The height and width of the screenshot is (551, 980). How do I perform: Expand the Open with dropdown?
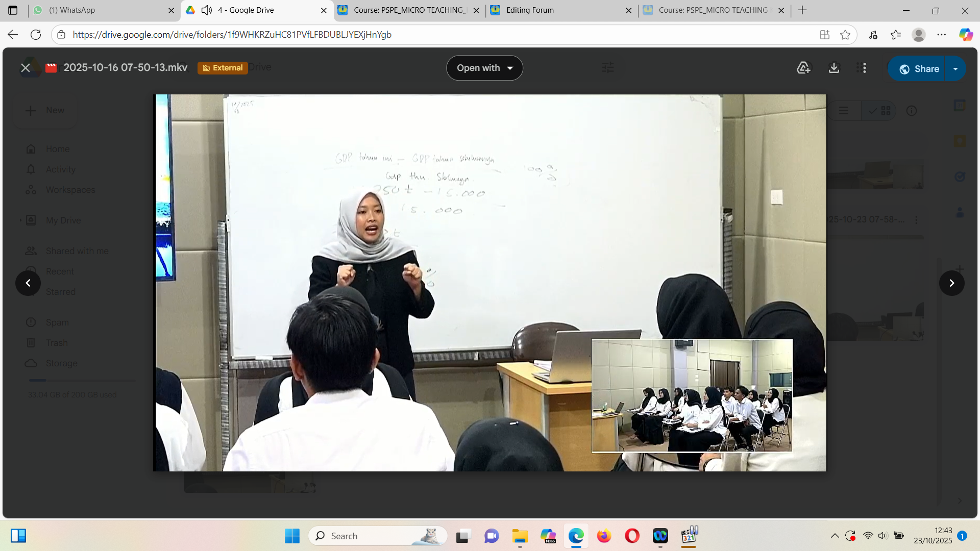coord(484,68)
